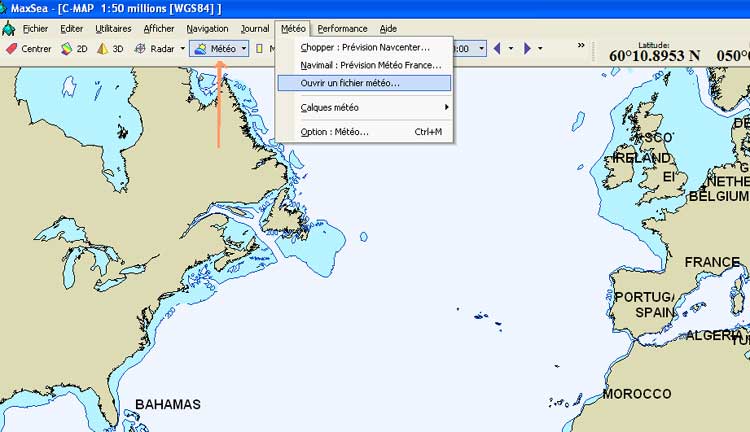Click the left arrow to step back

point(497,48)
